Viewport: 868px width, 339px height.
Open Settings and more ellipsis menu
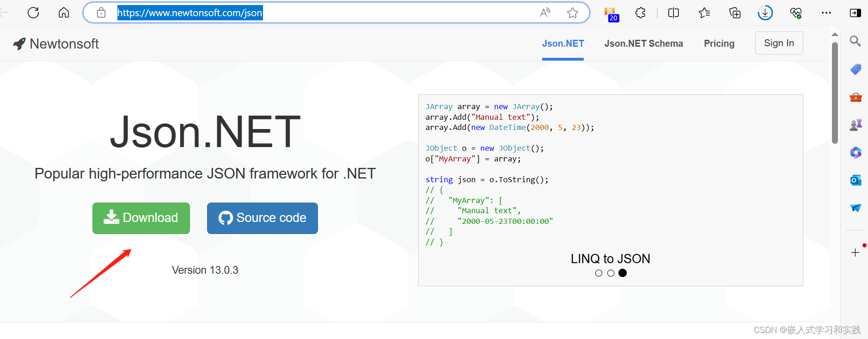(826, 13)
